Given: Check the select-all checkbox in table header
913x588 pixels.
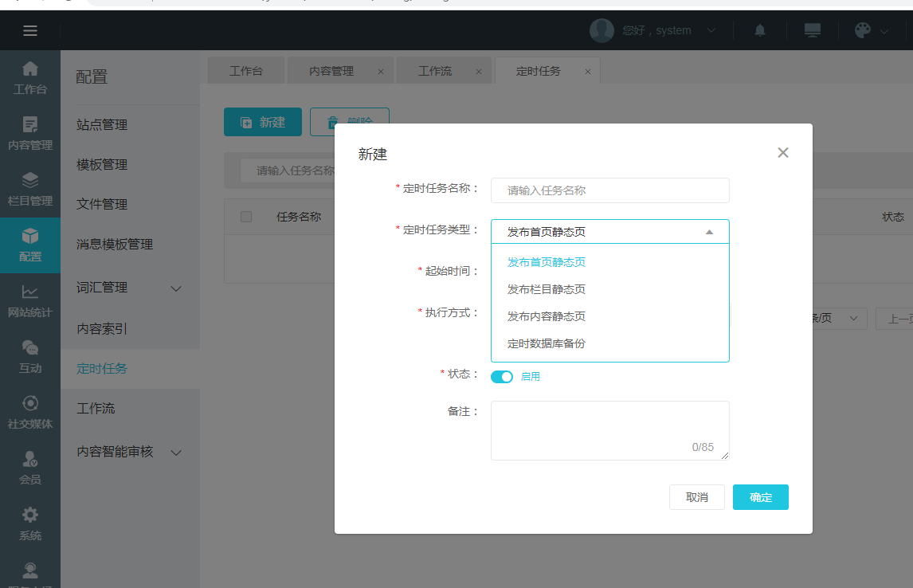Looking at the screenshot, I should 246,217.
